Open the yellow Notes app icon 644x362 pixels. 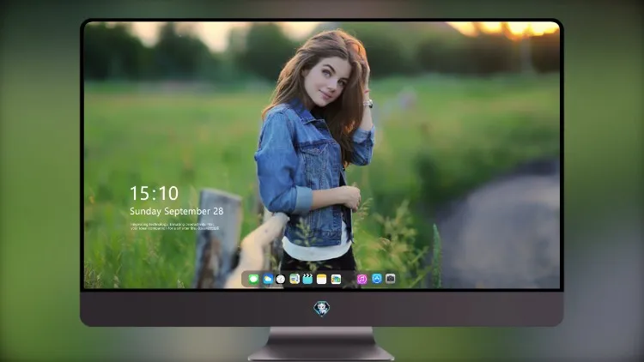point(322,279)
